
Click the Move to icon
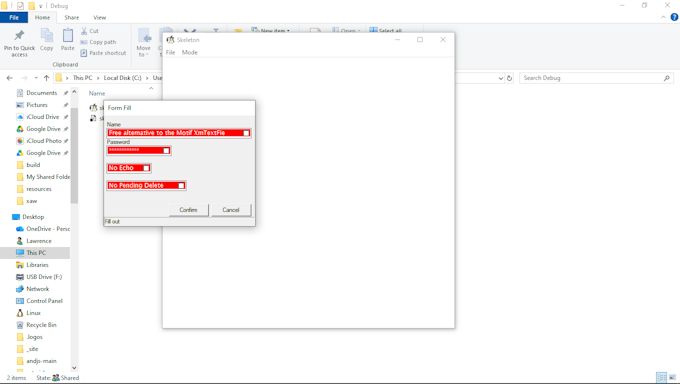pyautogui.click(x=144, y=36)
